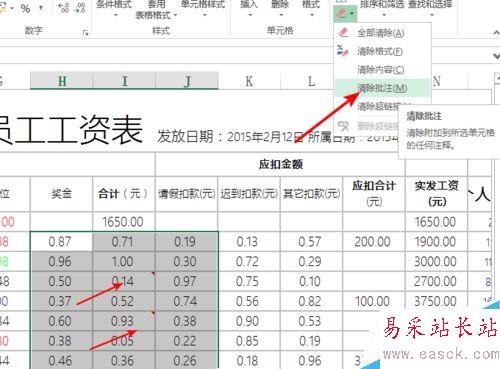Click cell with value 100.00
This screenshot has height=369, width=500.
(374, 301)
